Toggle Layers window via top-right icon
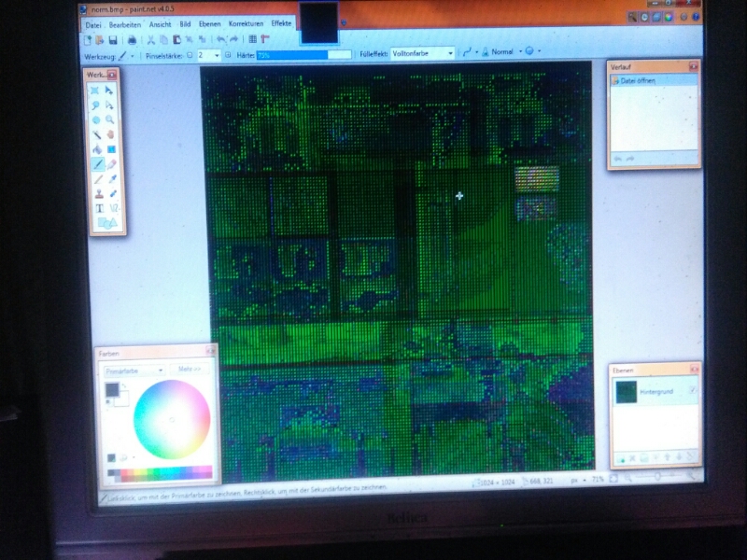Image resolution: width=747 pixels, height=560 pixels. pyautogui.click(x=656, y=17)
